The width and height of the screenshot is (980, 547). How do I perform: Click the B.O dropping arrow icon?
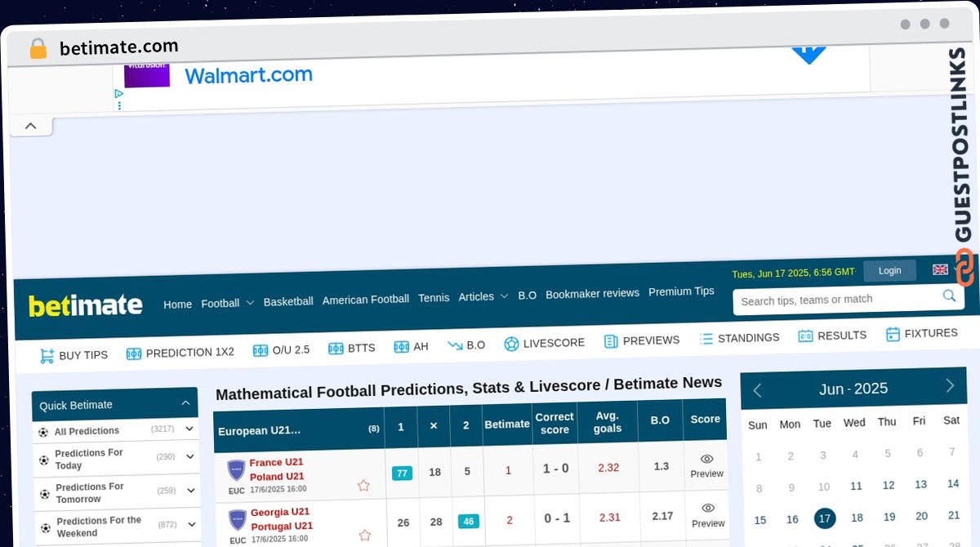(x=455, y=346)
